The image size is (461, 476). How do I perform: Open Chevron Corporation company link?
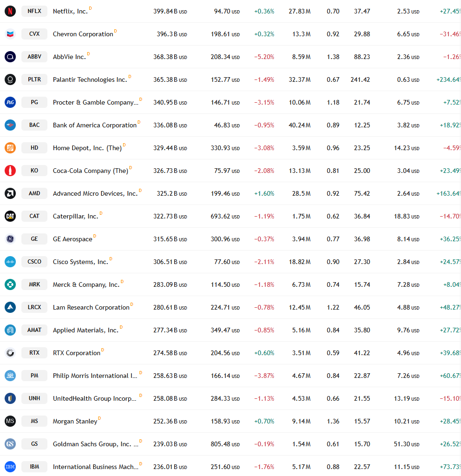tap(83, 34)
